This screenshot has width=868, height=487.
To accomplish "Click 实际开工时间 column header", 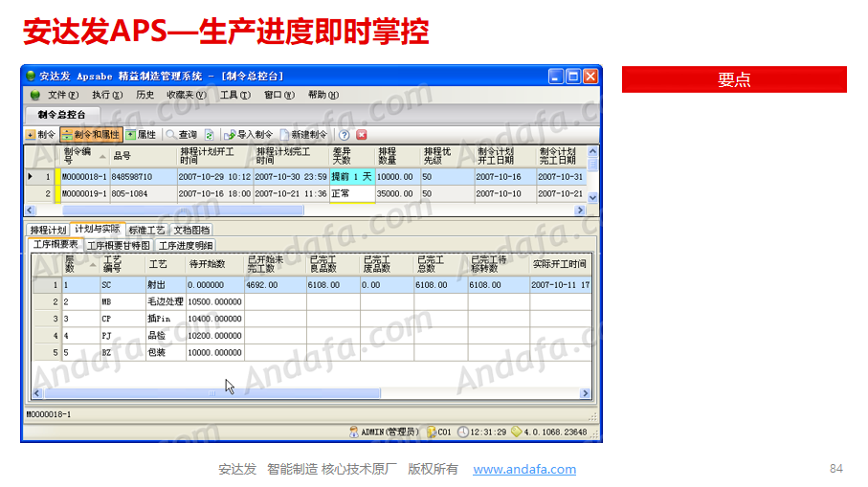I will click(560, 264).
